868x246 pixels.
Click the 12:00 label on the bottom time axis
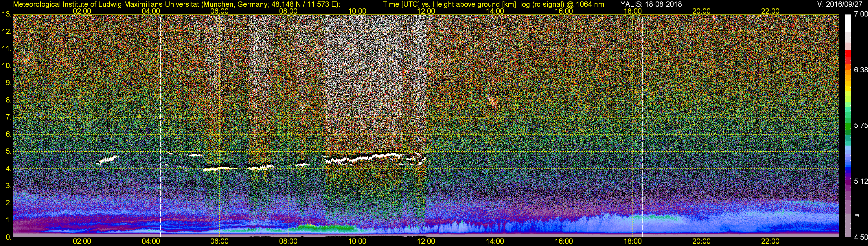pyautogui.click(x=426, y=241)
